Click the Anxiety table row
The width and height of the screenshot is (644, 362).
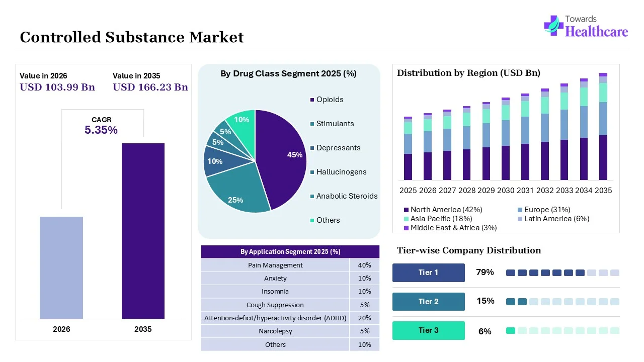pos(290,278)
